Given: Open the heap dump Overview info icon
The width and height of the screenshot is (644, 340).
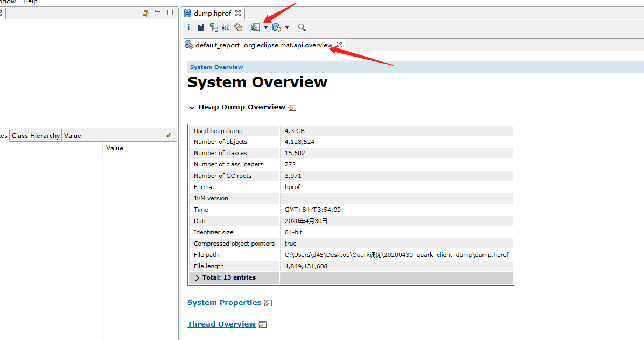Looking at the screenshot, I should [188, 27].
